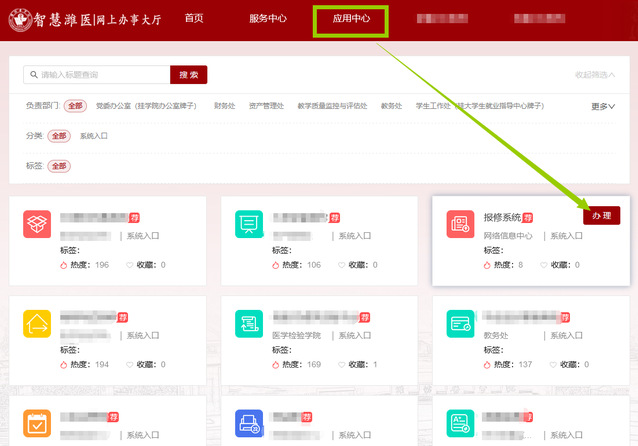Viewport: 638px width, 446px height.
Task: Click the red box app icon
Action: pyautogui.click(x=37, y=224)
